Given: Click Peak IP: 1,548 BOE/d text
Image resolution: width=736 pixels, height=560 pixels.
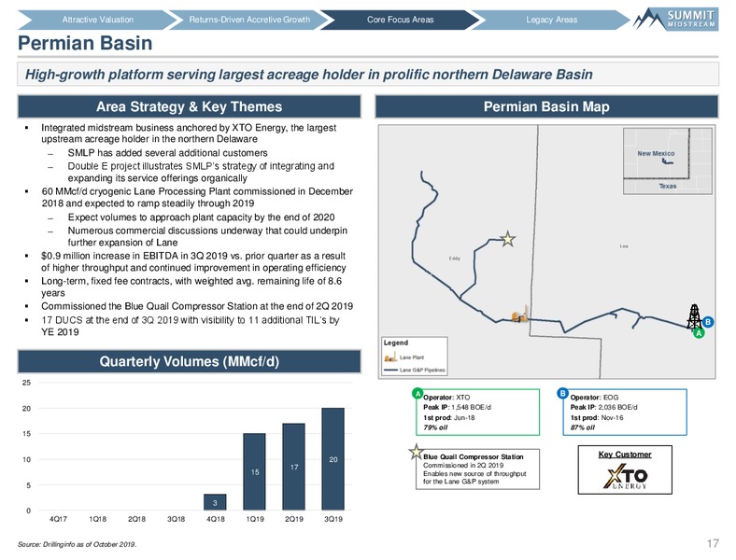Looking at the screenshot, I should point(457,407).
